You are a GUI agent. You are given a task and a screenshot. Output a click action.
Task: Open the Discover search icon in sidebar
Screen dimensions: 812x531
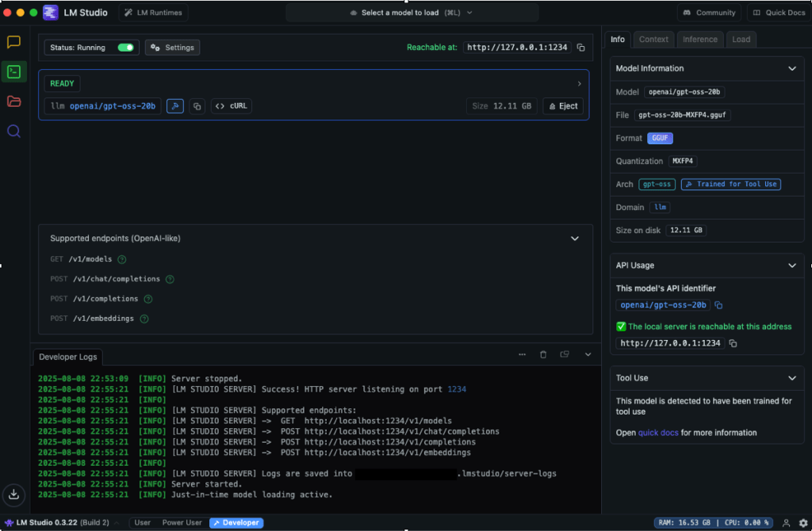pos(13,131)
